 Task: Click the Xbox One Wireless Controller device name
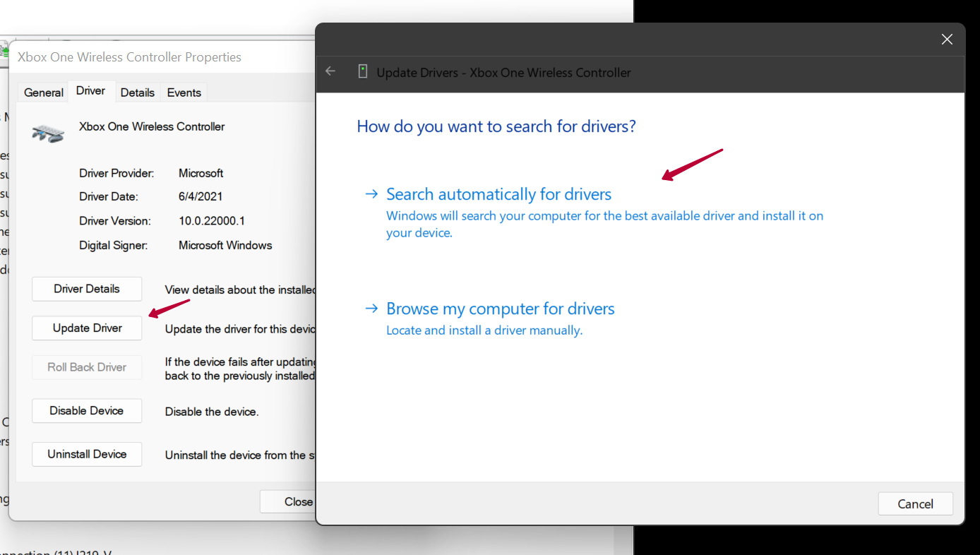pos(152,126)
